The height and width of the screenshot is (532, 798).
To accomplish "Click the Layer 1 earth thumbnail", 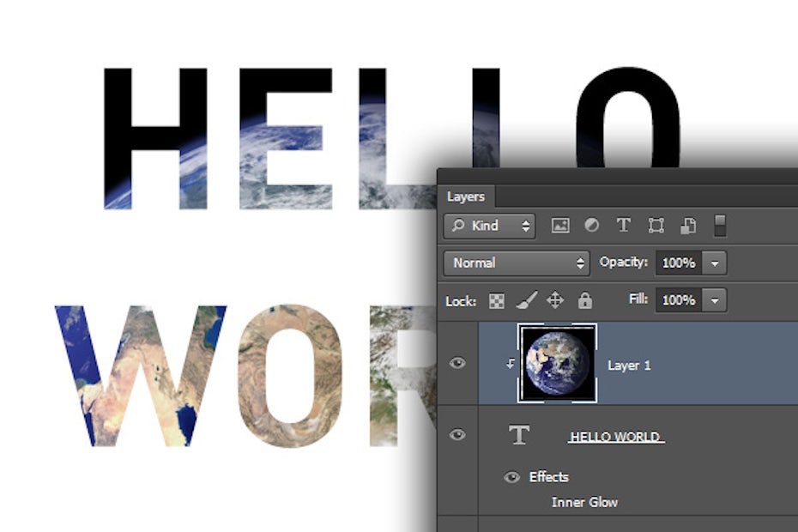I will (558, 363).
